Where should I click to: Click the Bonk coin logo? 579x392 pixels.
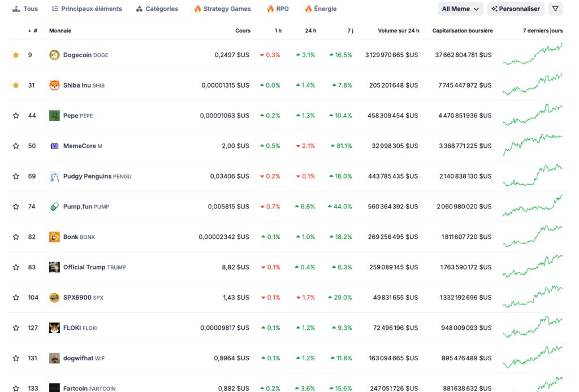coord(54,237)
